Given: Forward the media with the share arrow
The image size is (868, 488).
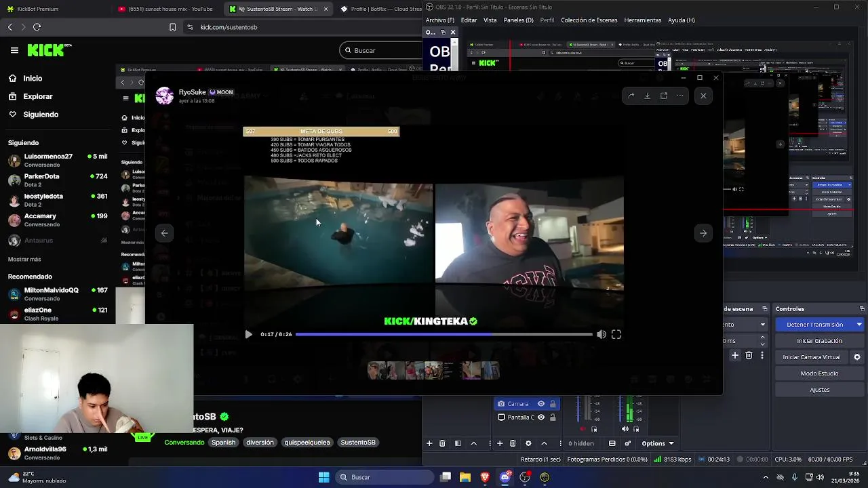Looking at the screenshot, I should tap(631, 96).
